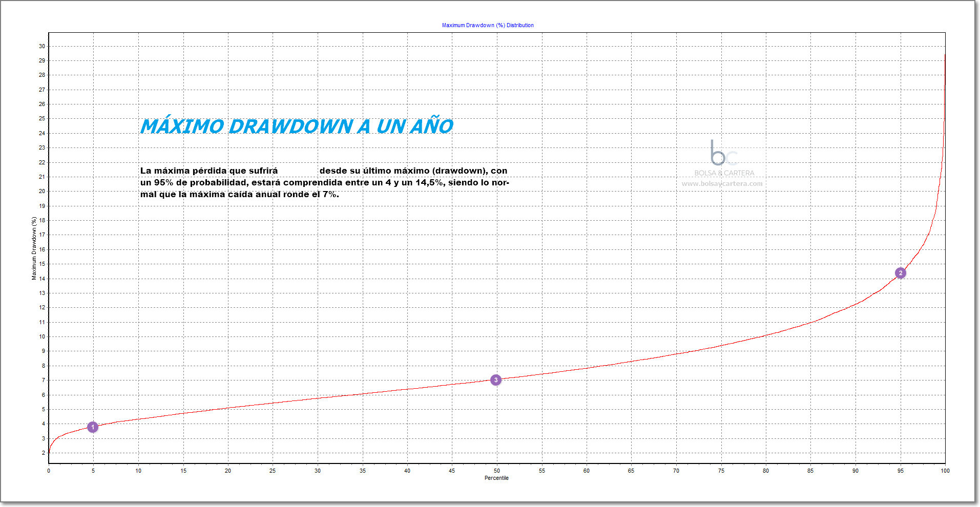Click percentile axis tick label '0'
This screenshot has height=507, width=980.
coord(49,471)
